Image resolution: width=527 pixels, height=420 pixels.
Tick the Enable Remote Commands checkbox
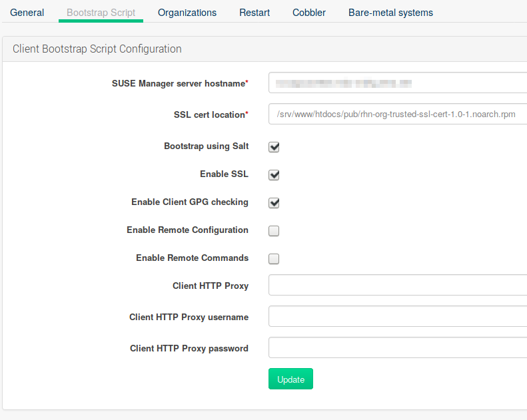point(274,259)
